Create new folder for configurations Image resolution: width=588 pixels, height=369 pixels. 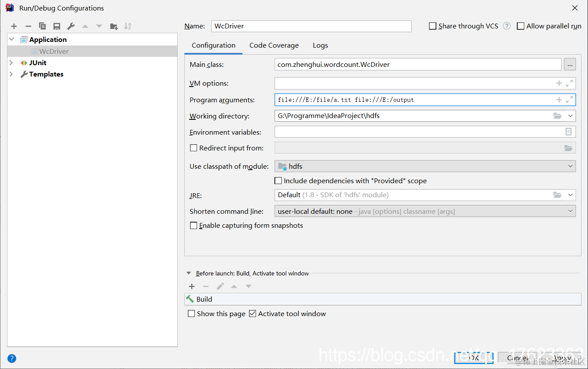pyautogui.click(x=114, y=26)
